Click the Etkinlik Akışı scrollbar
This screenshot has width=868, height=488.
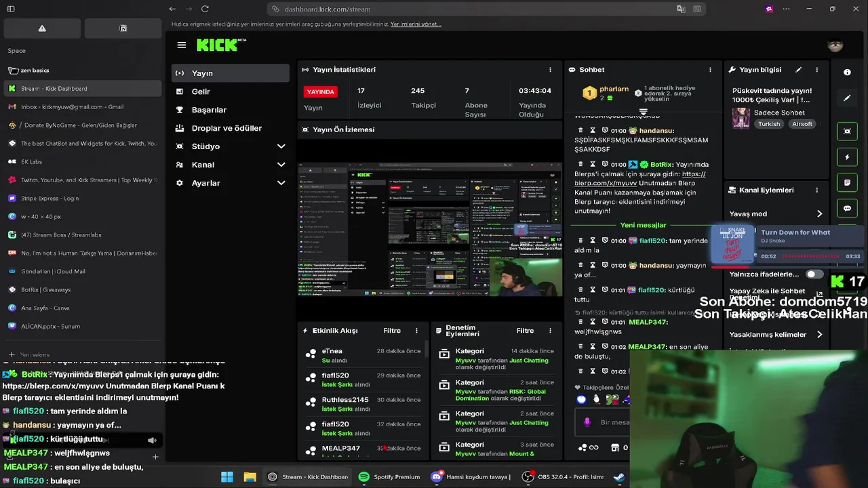point(426,349)
